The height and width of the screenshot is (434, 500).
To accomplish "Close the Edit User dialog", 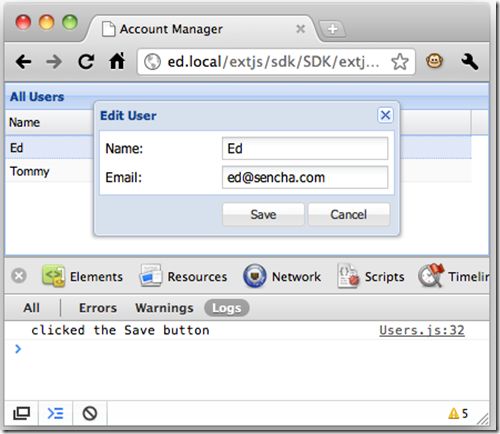I will point(385,115).
